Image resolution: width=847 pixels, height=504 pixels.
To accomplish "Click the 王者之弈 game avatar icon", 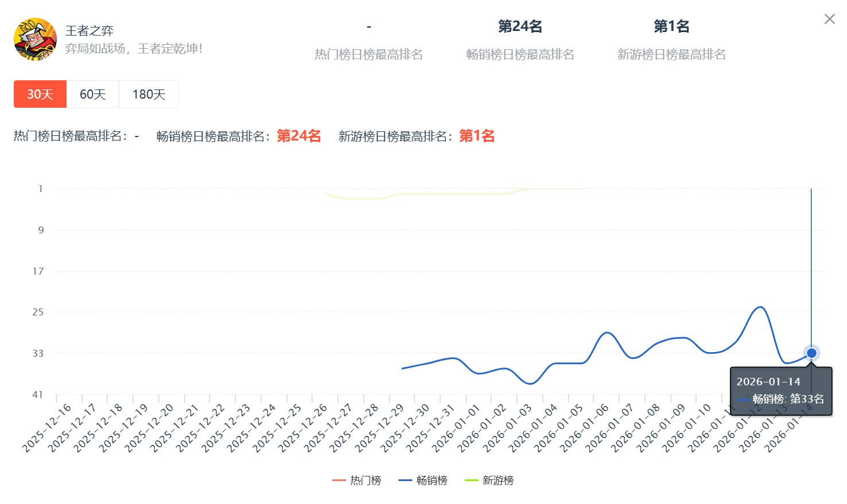I will [35, 40].
